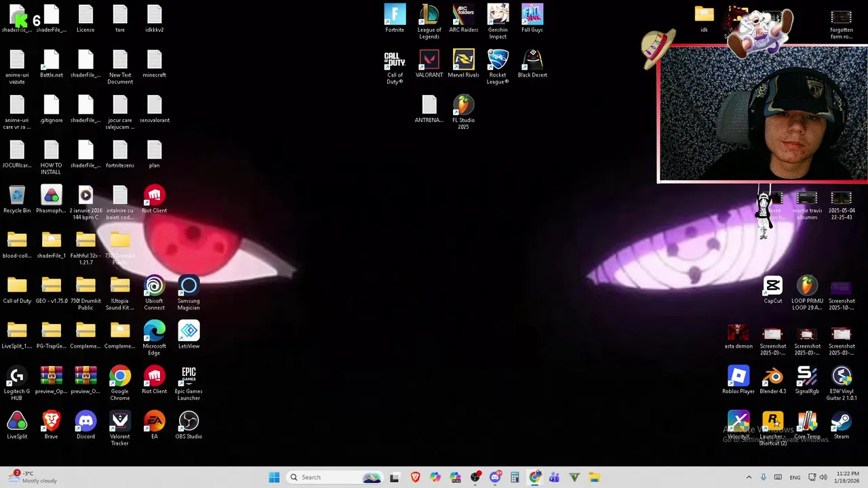The height and width of the screenshot is (488, 868).
Task: Select Epic Games Launcher icon
Action: pos(189,383)
